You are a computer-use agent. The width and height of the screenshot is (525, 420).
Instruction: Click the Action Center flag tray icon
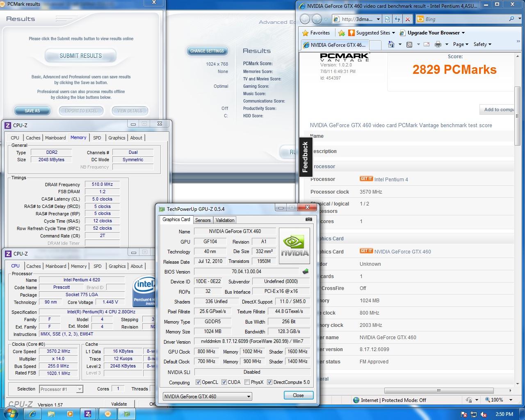pyautogui.click(x=464, y=414)
